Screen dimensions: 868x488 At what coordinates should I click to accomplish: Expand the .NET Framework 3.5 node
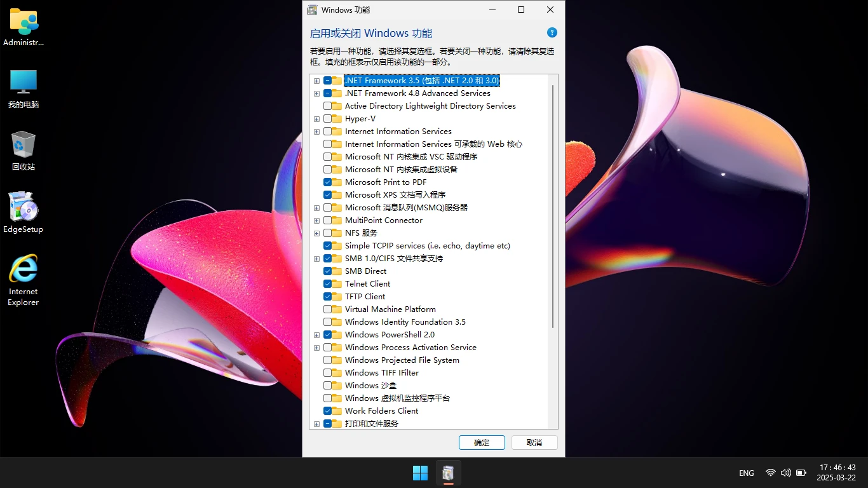point(316,81)
